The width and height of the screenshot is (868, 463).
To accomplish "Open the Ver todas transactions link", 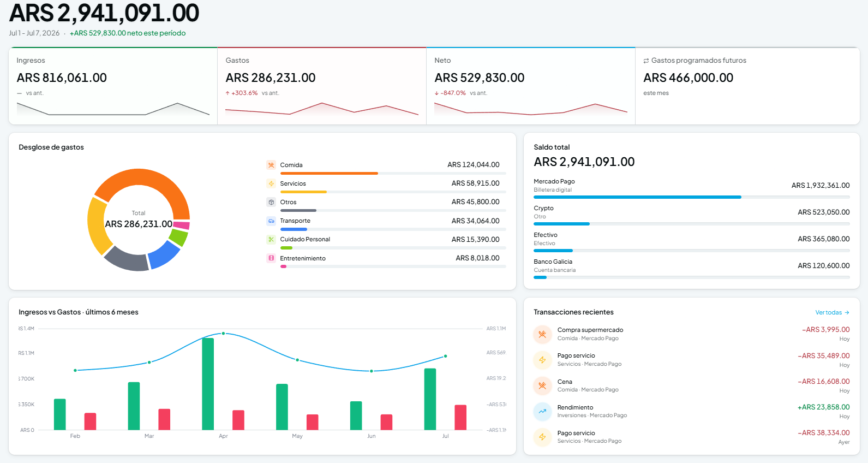I will 832,312.
